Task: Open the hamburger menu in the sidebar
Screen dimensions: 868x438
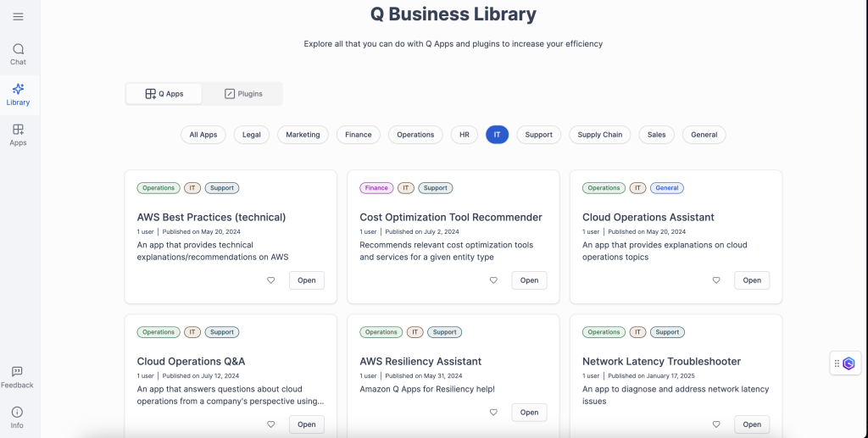Action: (19, 17)
